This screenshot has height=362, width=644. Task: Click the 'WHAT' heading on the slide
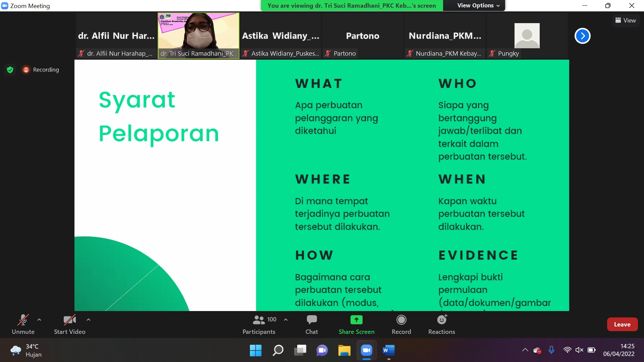click(319, 83)
